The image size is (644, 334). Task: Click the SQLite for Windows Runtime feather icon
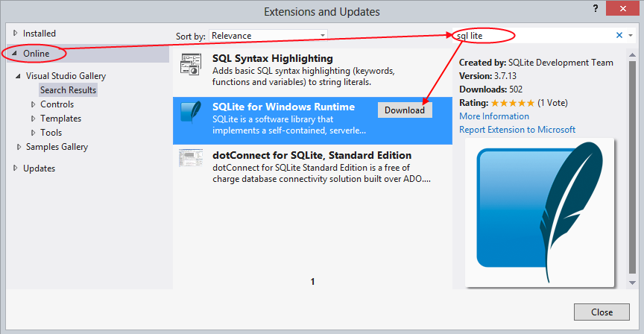click(x=191, y=112)
